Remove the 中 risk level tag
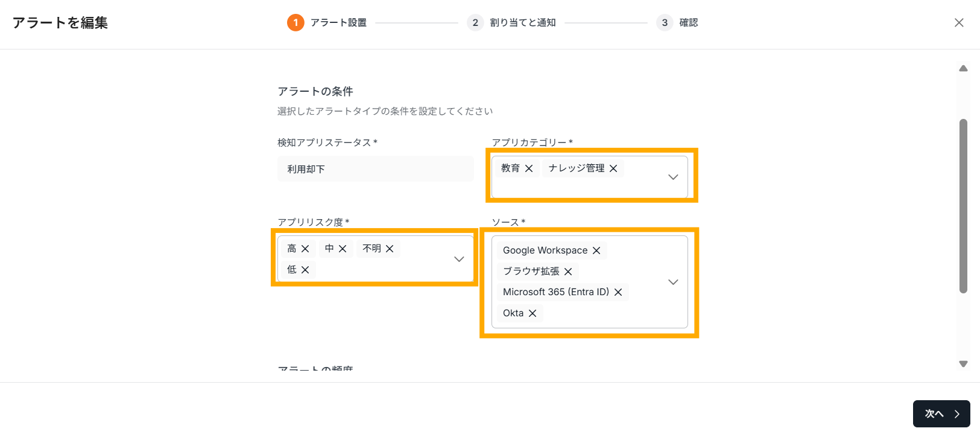 coord(343,249)
